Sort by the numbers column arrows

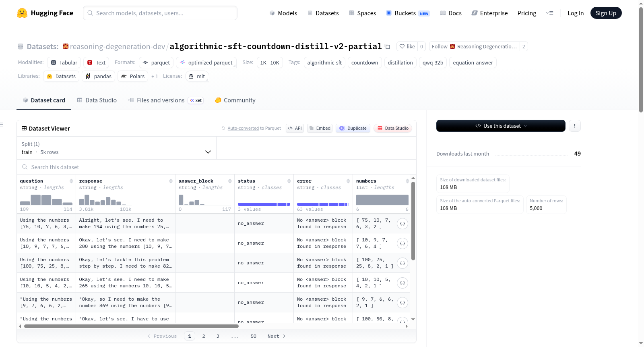point(407,181)
